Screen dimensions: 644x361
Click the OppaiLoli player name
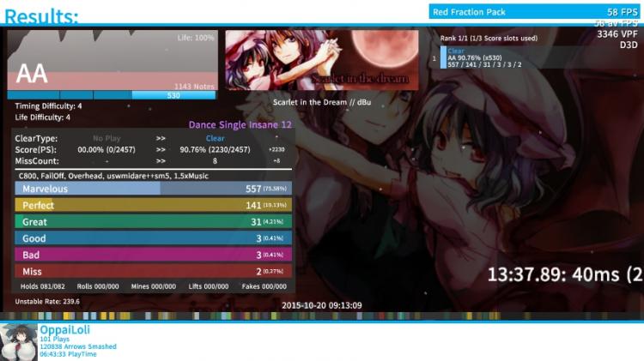click(x=64, y=329)
